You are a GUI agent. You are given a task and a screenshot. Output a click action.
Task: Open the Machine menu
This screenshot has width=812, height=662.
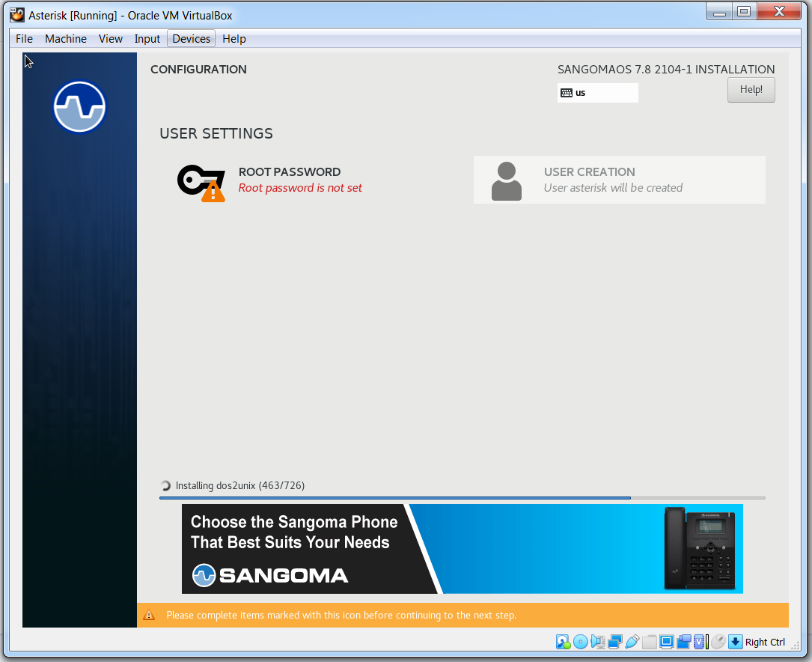click(66, 39)
